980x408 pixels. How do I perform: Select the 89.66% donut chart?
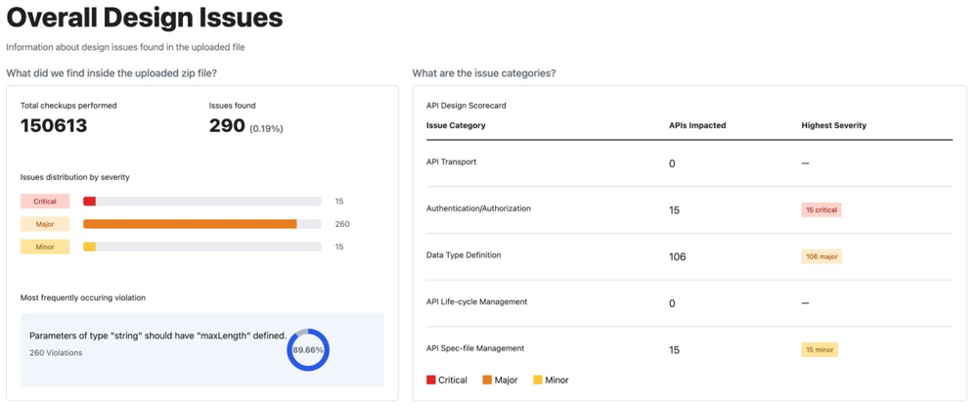point(308,350)
